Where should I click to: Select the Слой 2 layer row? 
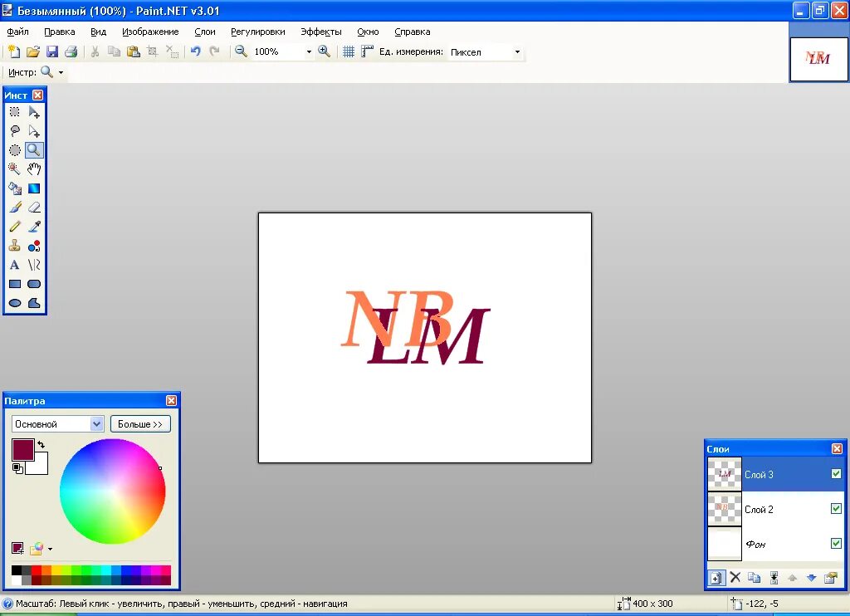pyautogui.click(x=776, y=509)
